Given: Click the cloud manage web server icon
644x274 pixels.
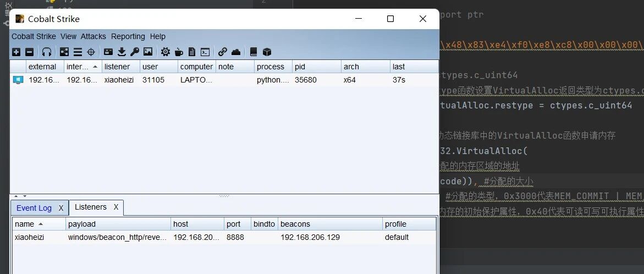Looking at the screenshot, I should [236, 52].
